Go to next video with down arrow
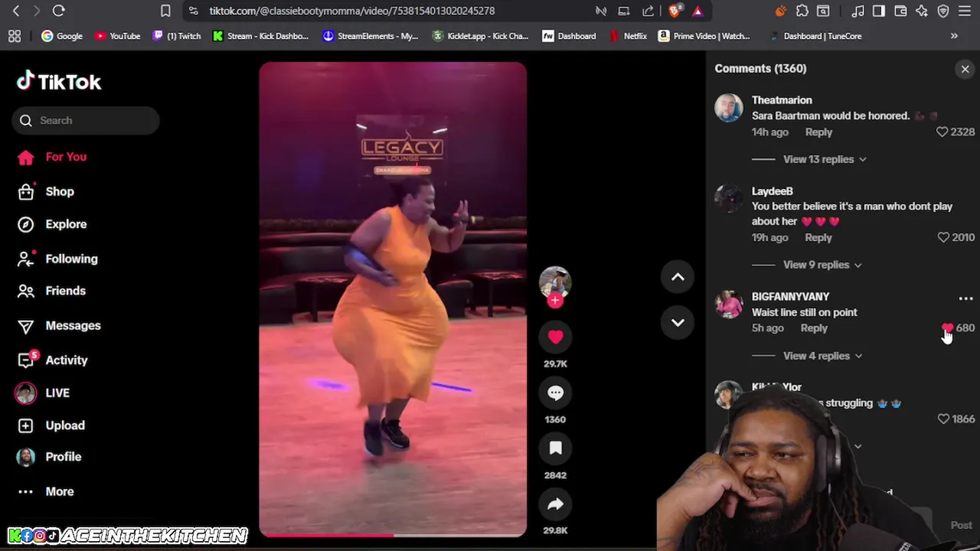980x551 pixels. [678, 322]
